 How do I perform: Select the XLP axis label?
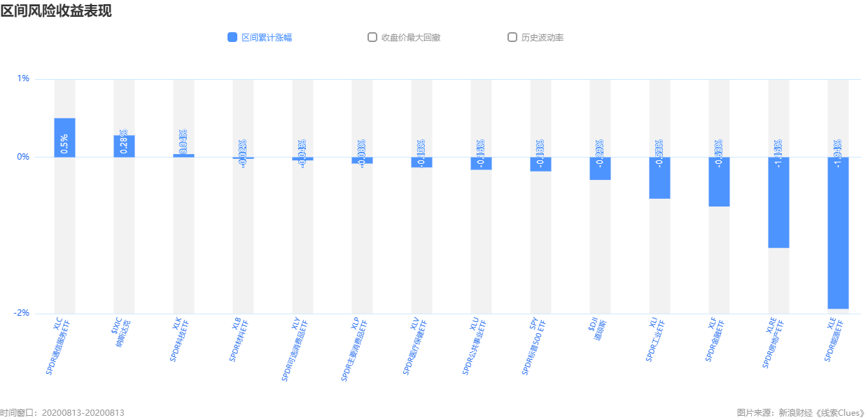pos(353,349)
